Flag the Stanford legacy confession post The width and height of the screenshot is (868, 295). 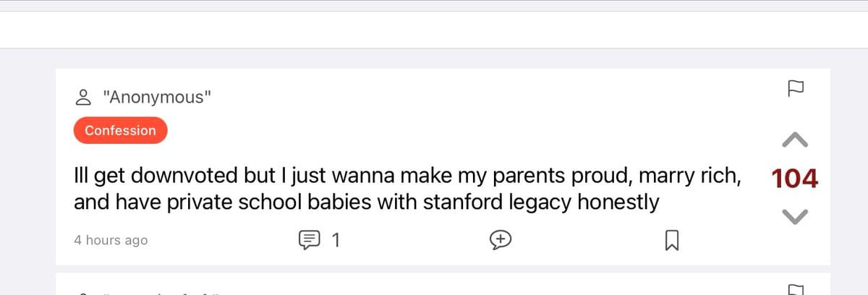pos(795,89)
